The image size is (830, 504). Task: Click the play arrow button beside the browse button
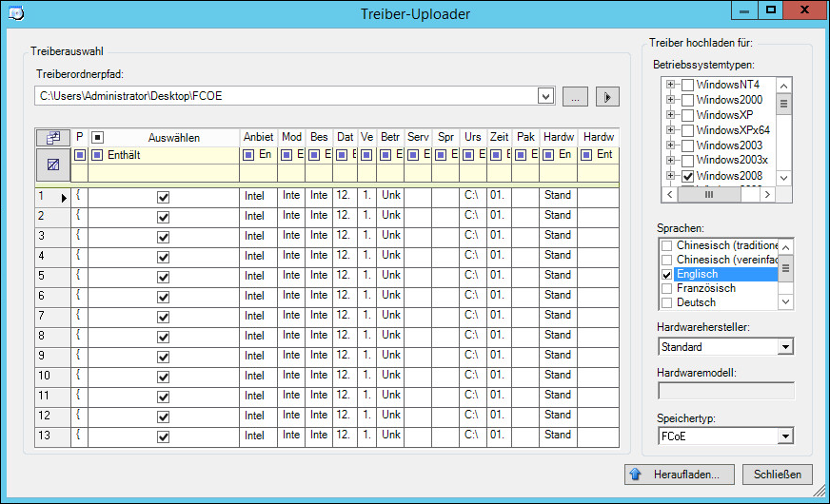pos(606,96)
